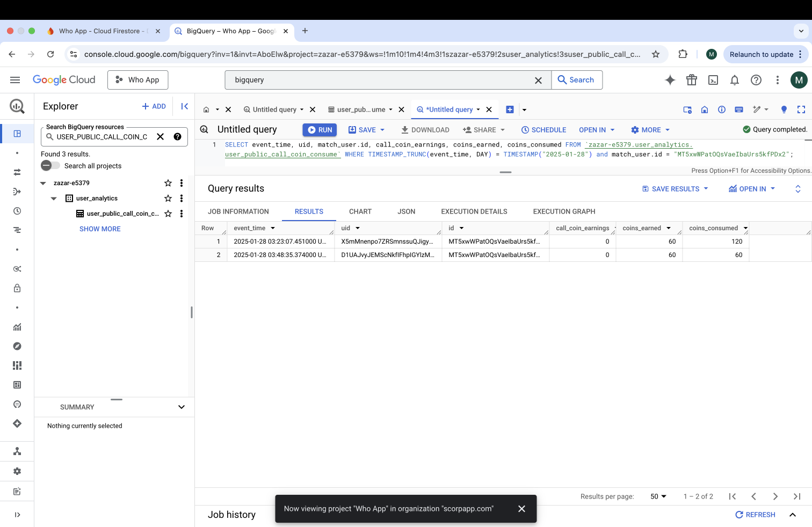Image resolution: width=812 pixels, height=527 pixels.
Task: Expand the Job history panel
Action: (x=793, y=515)
